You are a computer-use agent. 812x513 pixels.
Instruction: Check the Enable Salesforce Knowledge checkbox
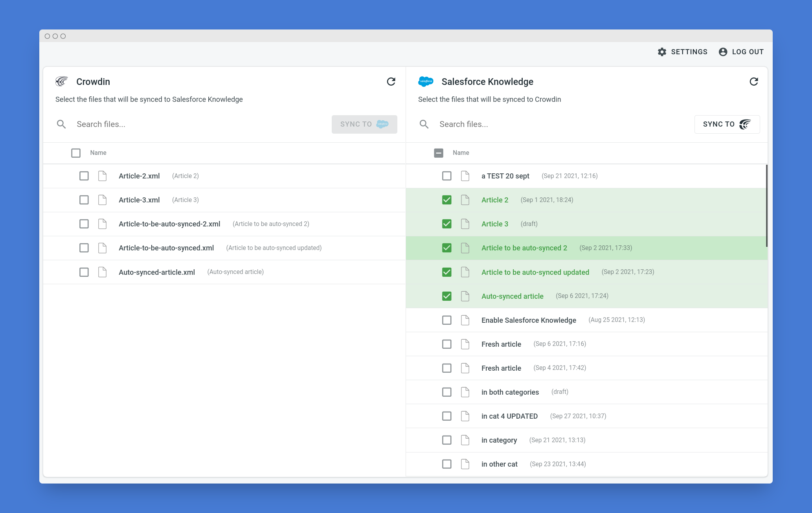446,320
